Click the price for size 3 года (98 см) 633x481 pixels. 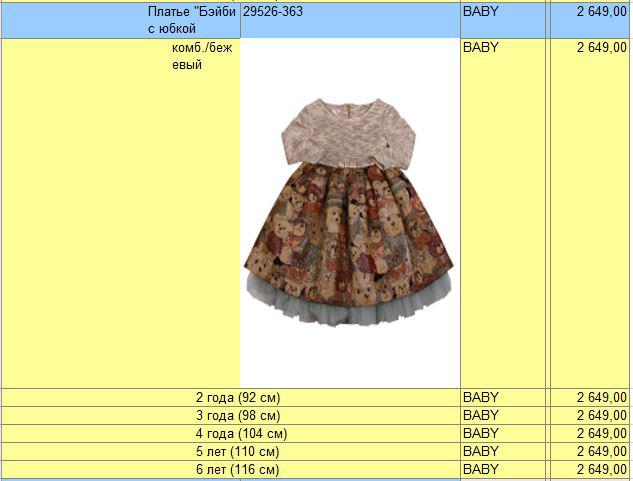601,415
